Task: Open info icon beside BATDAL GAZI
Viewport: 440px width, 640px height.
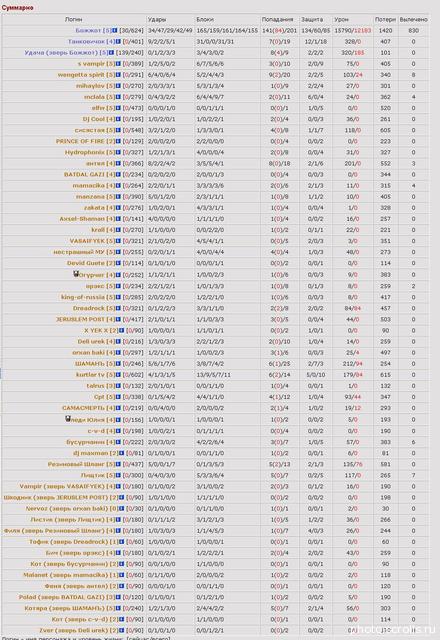Action: coord(118,174)
